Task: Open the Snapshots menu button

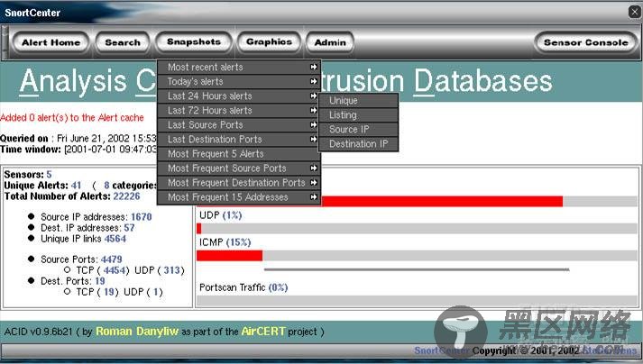Action: 194,42
